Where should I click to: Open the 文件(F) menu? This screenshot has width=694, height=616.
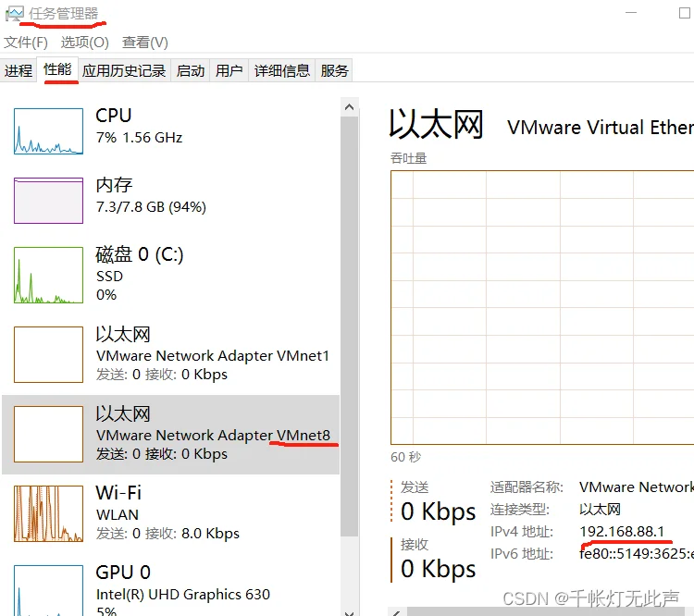(x=26, y=43)
